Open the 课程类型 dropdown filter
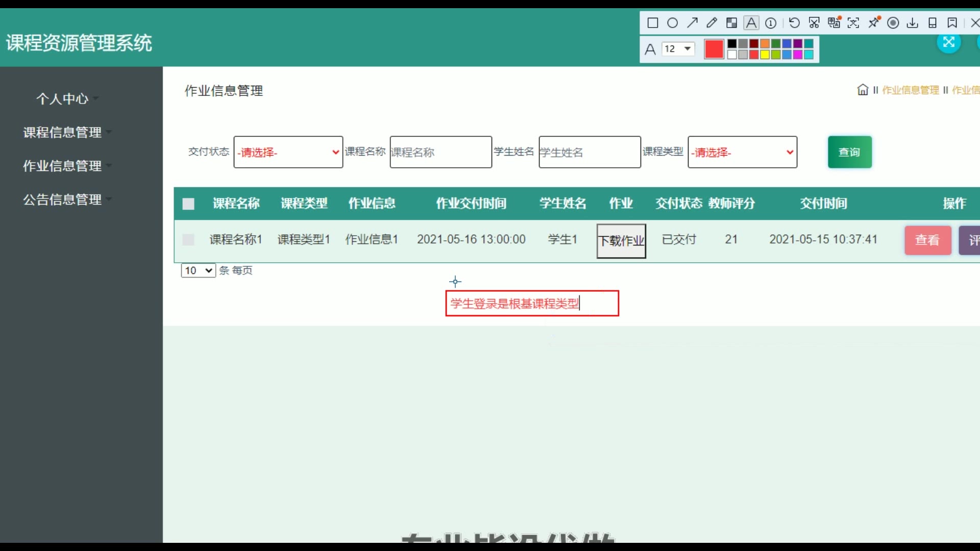Viewport: 980px width, 551px height. [742, 152]
